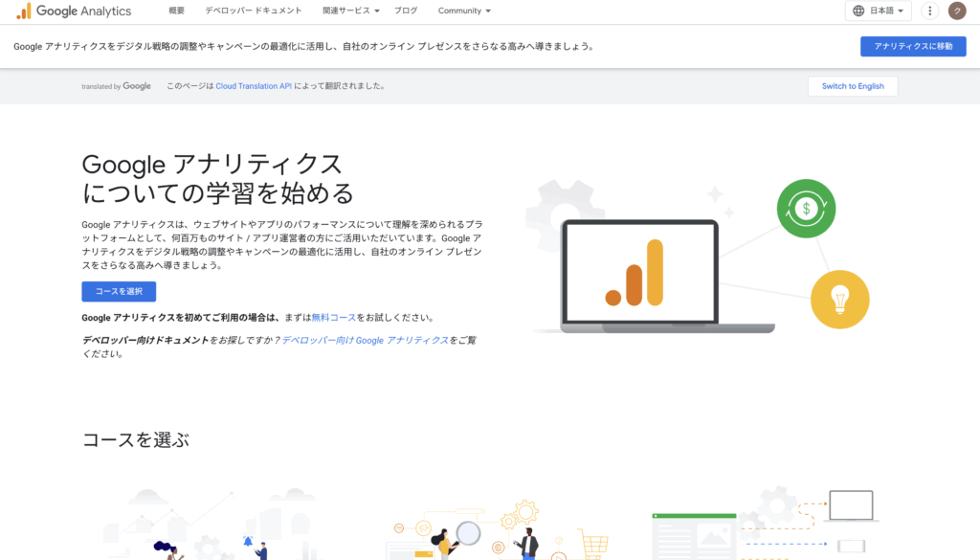The width and height of the screenshot is (980, 560).
Task: Expand the Community dropdown menu
Action: pyautogui.click(x=464, y=11)
